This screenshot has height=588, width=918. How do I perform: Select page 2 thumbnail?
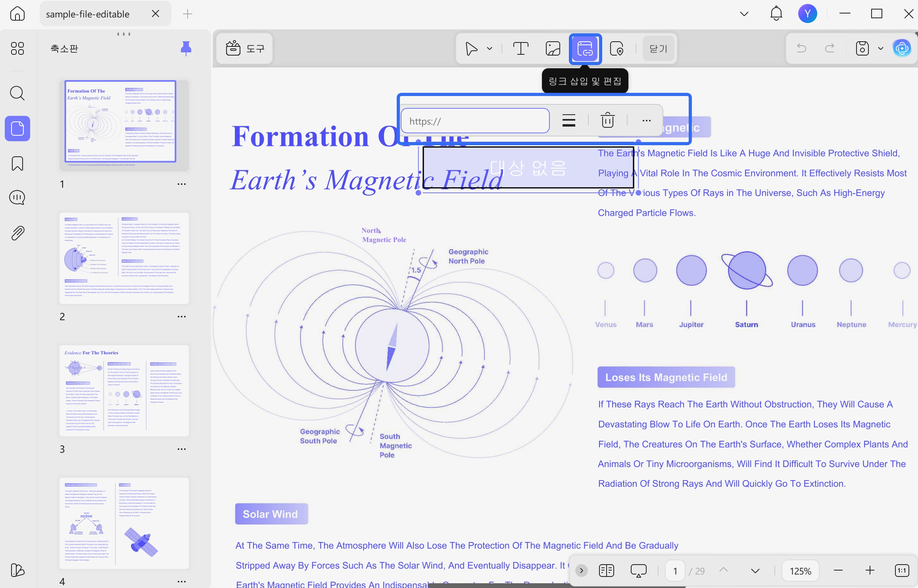click(x=124, y=258)
